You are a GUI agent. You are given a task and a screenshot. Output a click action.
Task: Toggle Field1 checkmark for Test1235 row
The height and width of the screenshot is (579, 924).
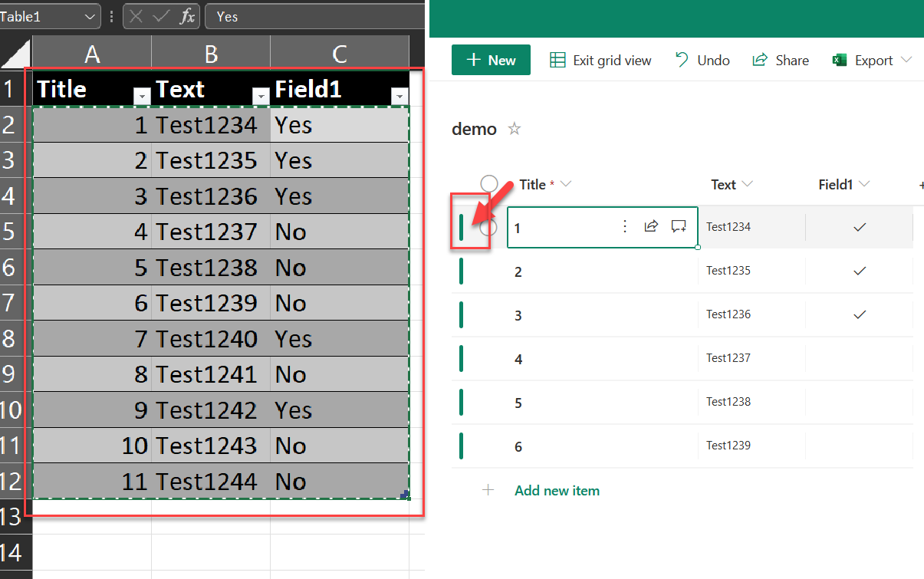(860, 271)
